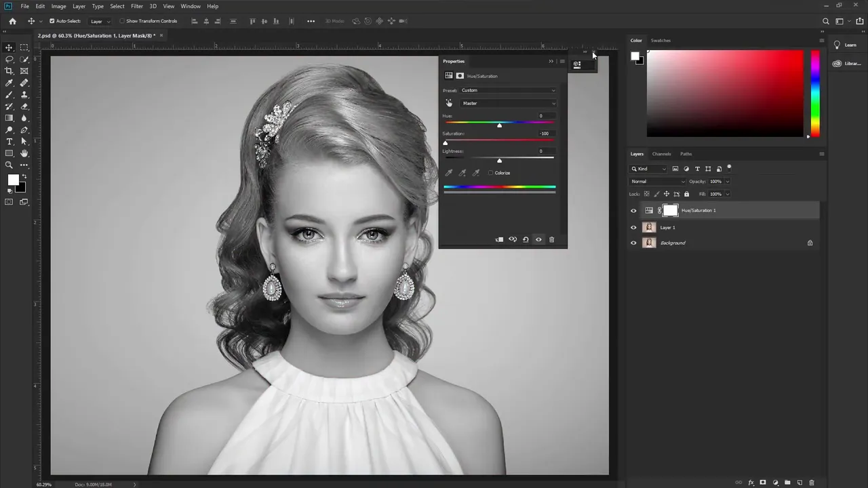
Task: Reset Hue/Saturation adjustment to defaults
Action: pos(526,239)
